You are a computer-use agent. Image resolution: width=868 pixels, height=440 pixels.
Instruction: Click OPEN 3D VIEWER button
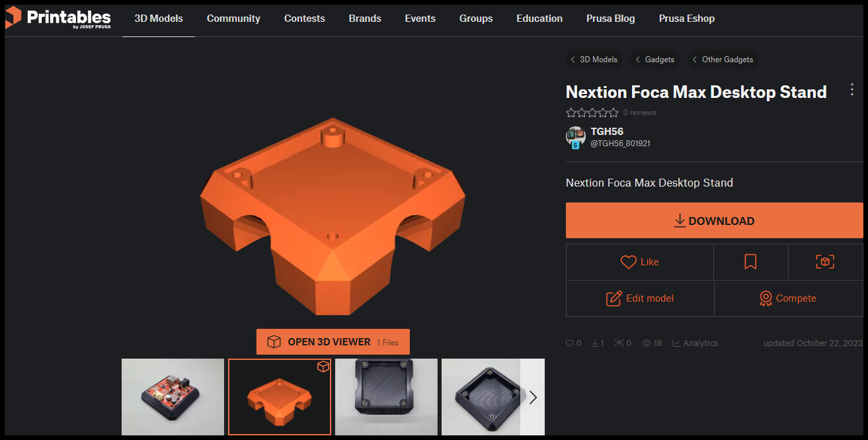coord(333,342)
